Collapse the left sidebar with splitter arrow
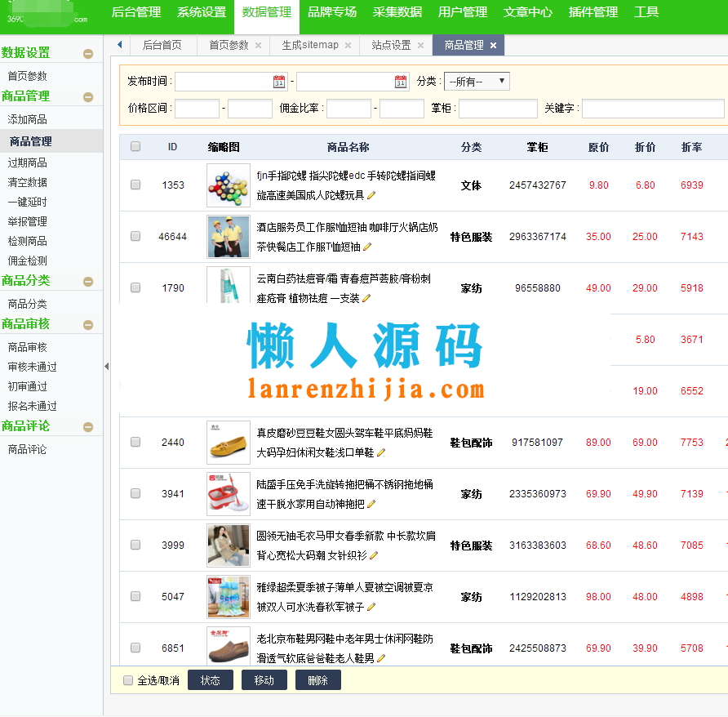This screenshot has width=728, height=717. coord(106,367)
